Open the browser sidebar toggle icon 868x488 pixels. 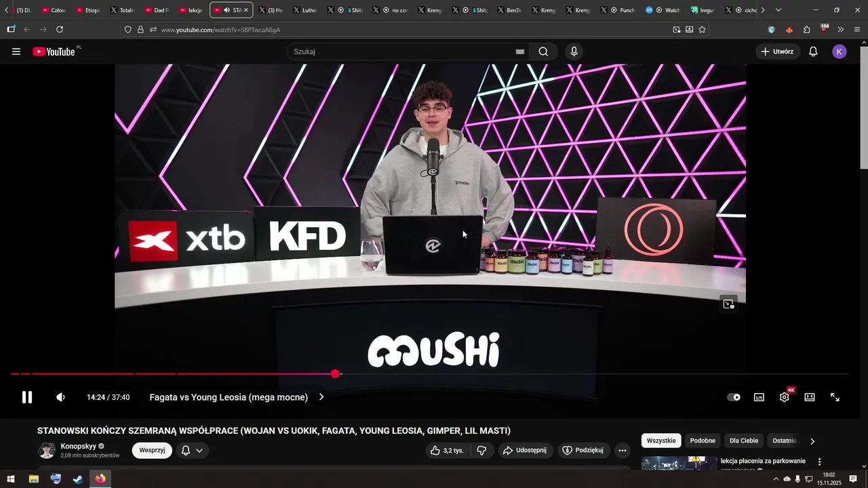click(11, 29)
